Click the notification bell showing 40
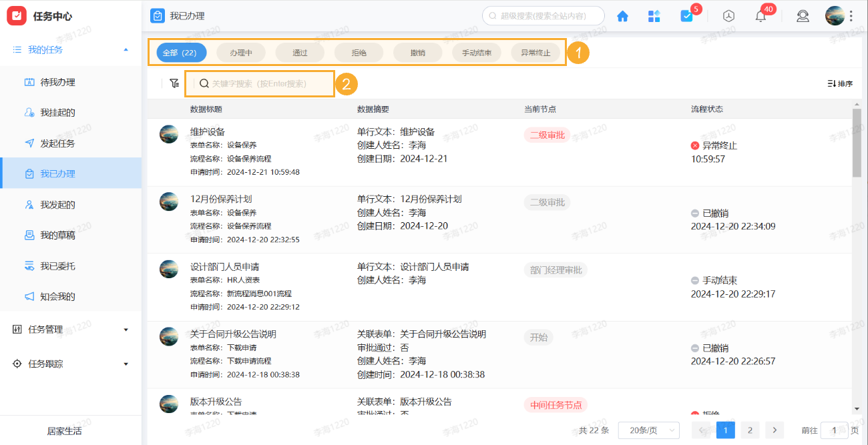Viewport: 868px width, 445px height. [x=760, y=15]
